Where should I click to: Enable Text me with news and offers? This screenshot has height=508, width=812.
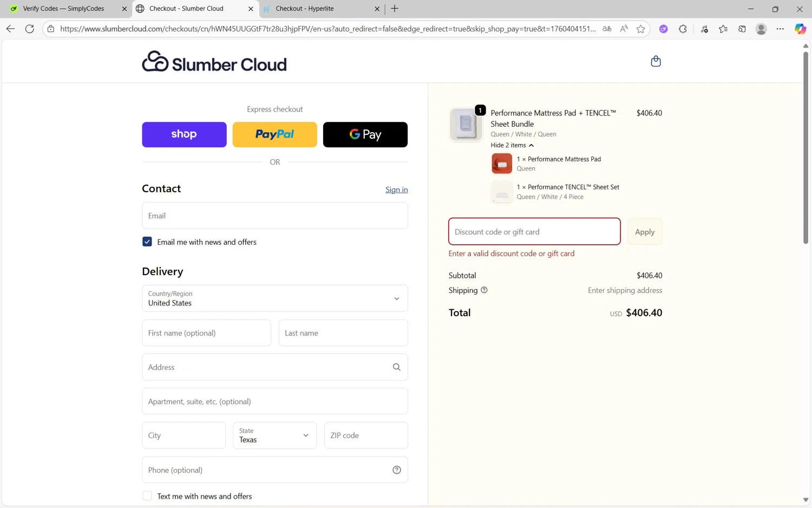tap(147, 496)
